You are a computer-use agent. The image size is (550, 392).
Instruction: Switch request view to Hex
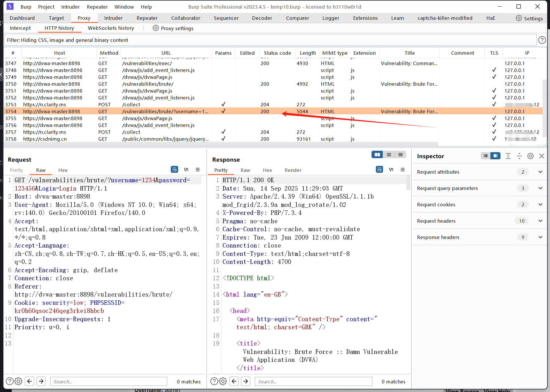63,170
